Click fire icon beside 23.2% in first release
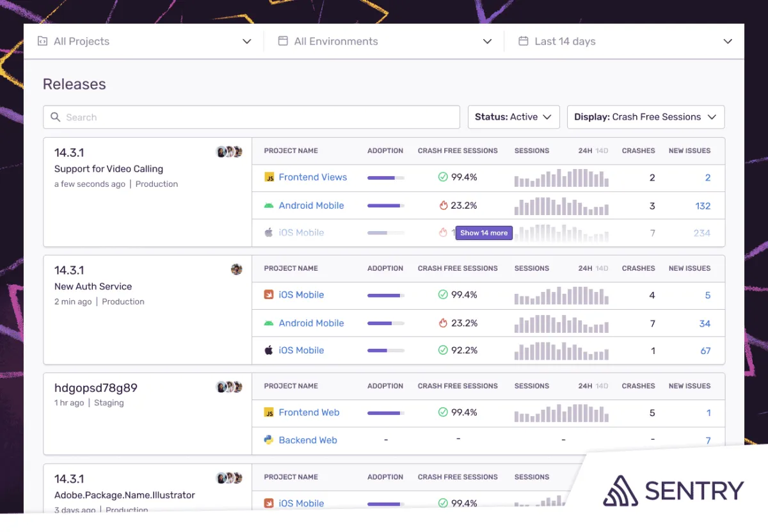 443,206
